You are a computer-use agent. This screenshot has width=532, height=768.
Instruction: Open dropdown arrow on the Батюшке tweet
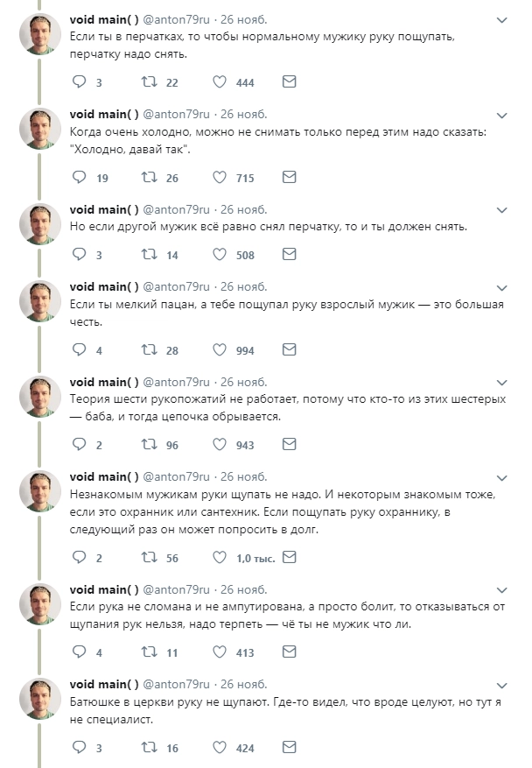[x=501, y=685]
